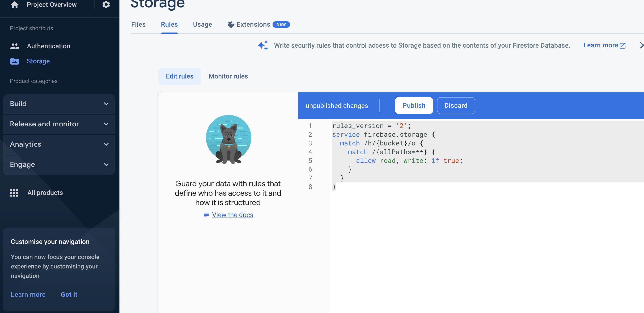Click the Authentication people icon
The image size is (644, 313).
(x=14, y=46)
